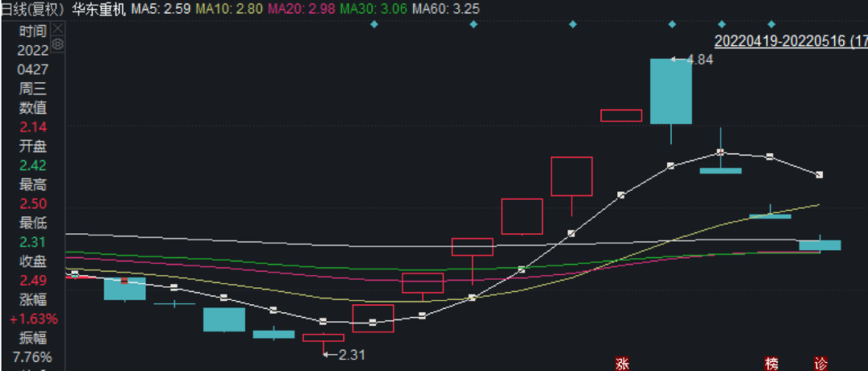Click the MA60: 3.25 indicator label
This screenshot has height=371, width=868.
click(x=445, y=9)
